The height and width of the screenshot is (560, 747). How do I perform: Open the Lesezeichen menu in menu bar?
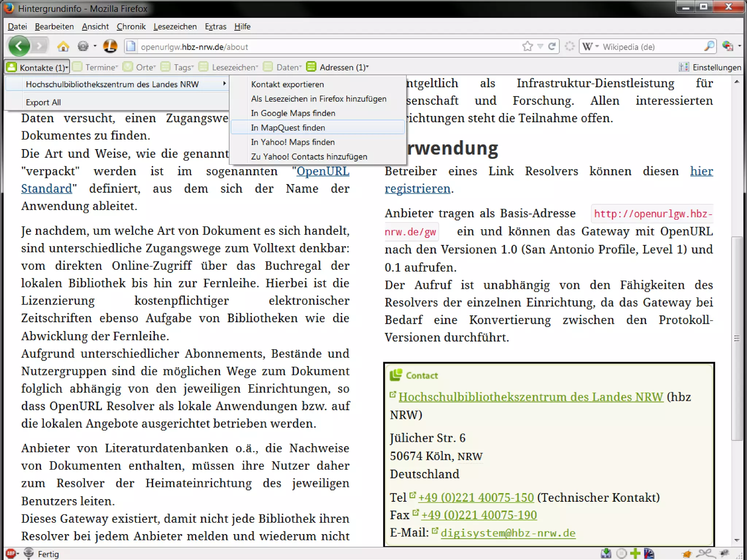175,27
